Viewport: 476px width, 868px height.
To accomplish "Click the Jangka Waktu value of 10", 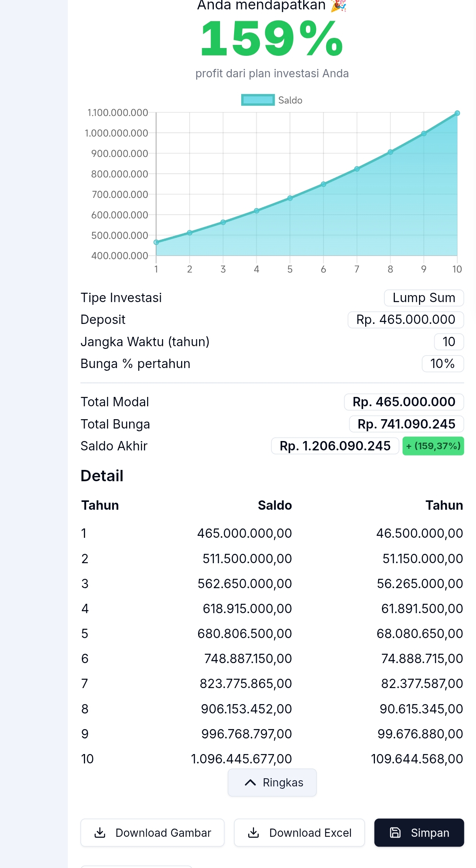I will 449,342.
